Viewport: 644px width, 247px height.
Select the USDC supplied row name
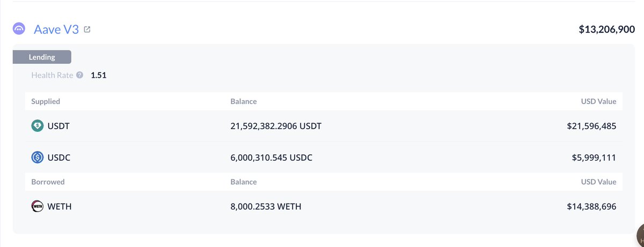(59, 158)
